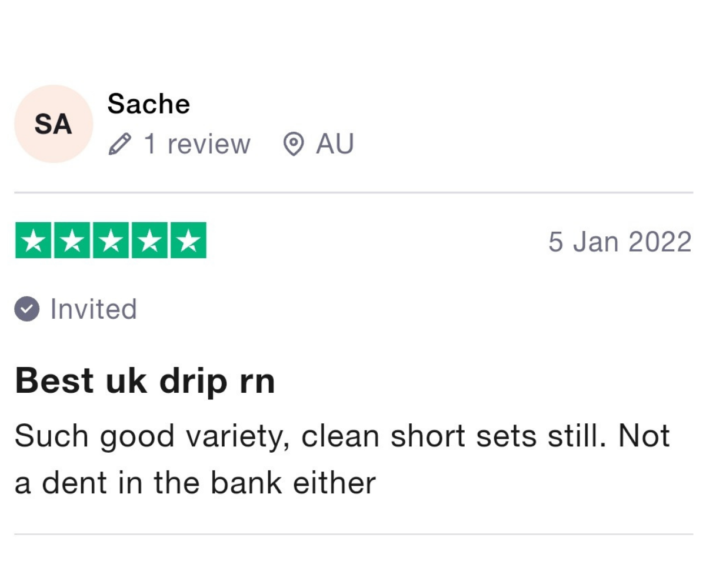Click the year 2022 in date
Image resolution: width=706 pixels, height=588 pixels.
[660, 242]
